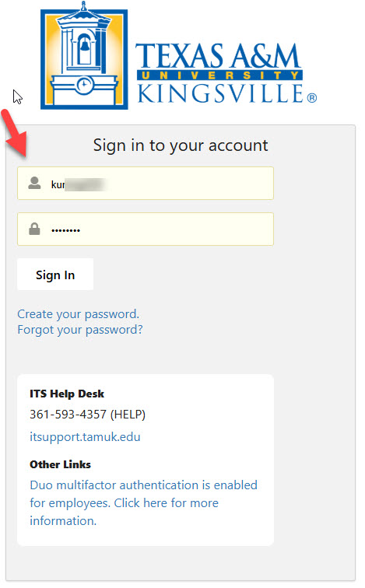The image size is (365, 588).
Task: Click the clock face on tower logo
Action: 84,85
